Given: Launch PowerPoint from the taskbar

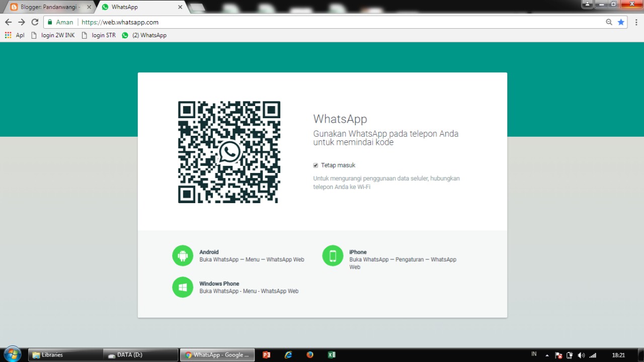Looking at the screenshot, I should [267, 355].
